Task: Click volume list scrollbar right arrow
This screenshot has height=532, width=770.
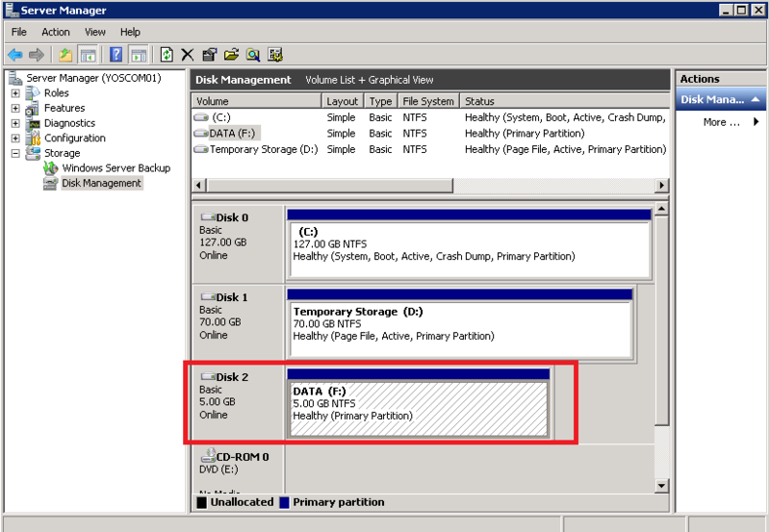Action: tap(661, 186)
